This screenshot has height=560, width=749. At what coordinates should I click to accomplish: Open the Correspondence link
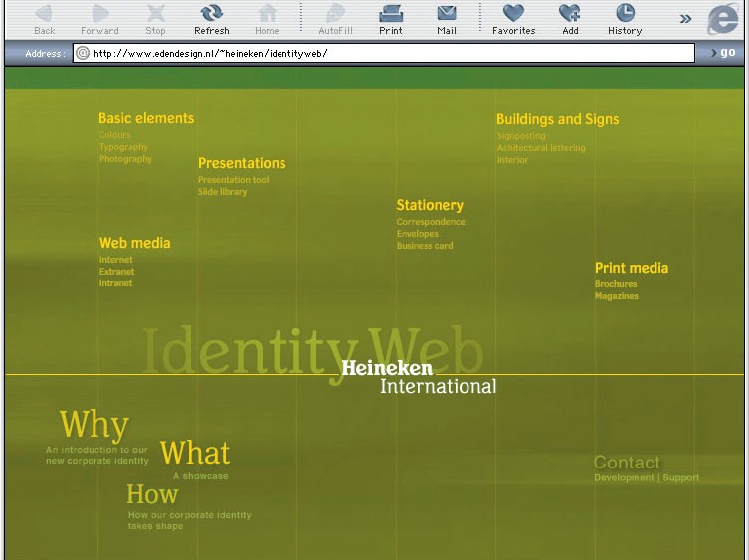[431, 222]
